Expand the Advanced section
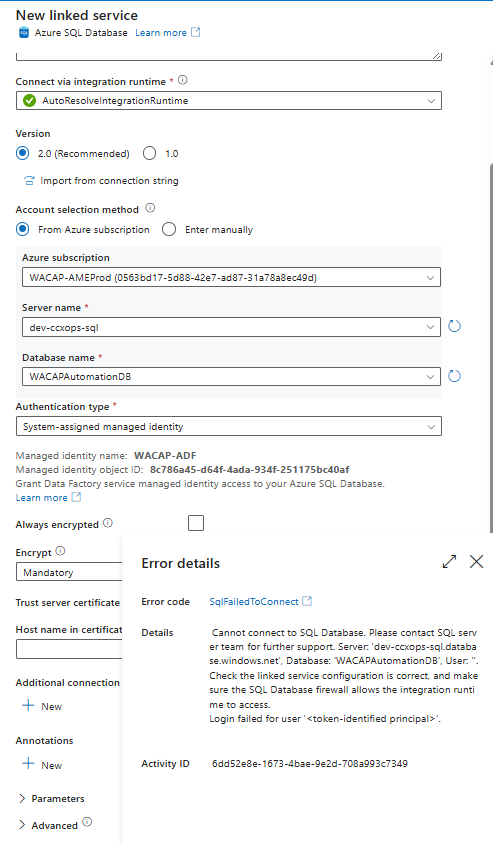Viewport: 493px width, 843px height. coord(49,825)
